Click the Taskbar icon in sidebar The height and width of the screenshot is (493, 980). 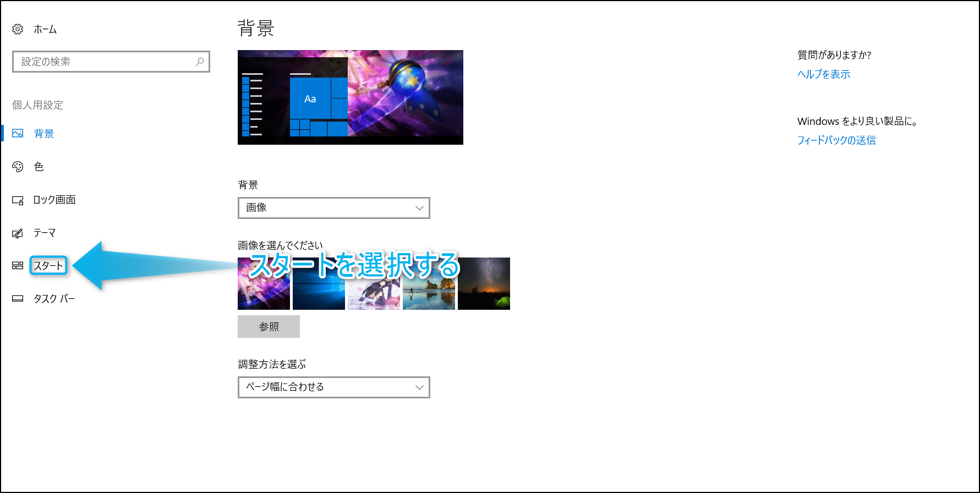tap(18, 299)
